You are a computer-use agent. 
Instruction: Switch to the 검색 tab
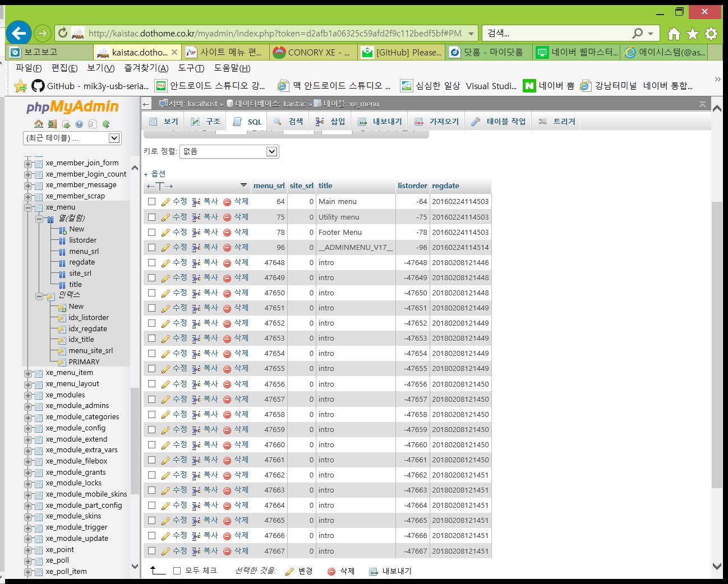pyautogui.click(x=289, y=120)
